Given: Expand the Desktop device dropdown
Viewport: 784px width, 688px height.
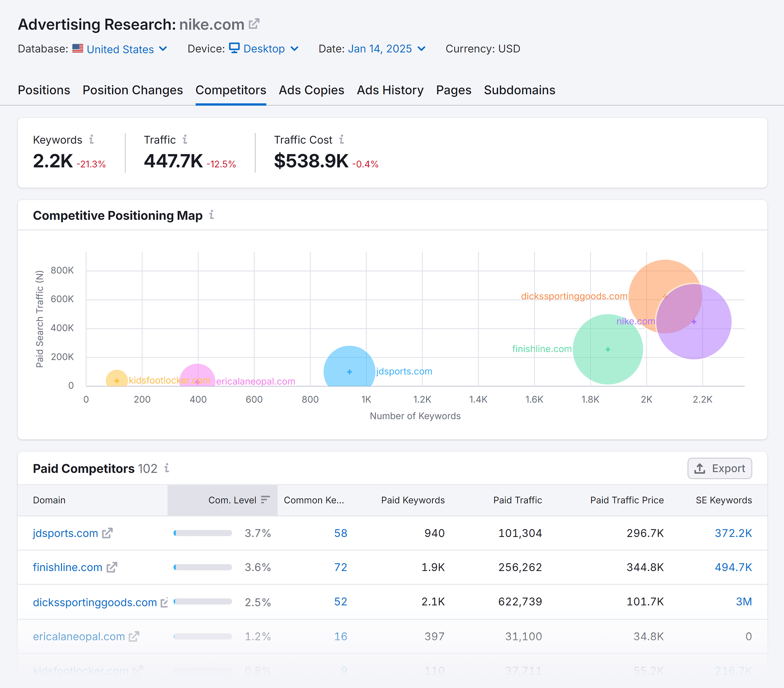Looking at the screenshot, I should [x=271, y=49].
